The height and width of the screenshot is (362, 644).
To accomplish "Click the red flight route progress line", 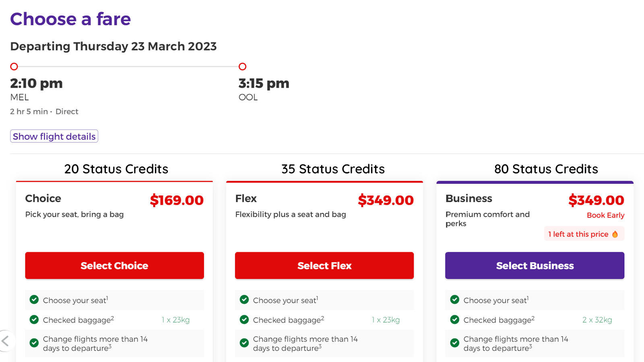I will pyautogui.click(x=128, y=66).
